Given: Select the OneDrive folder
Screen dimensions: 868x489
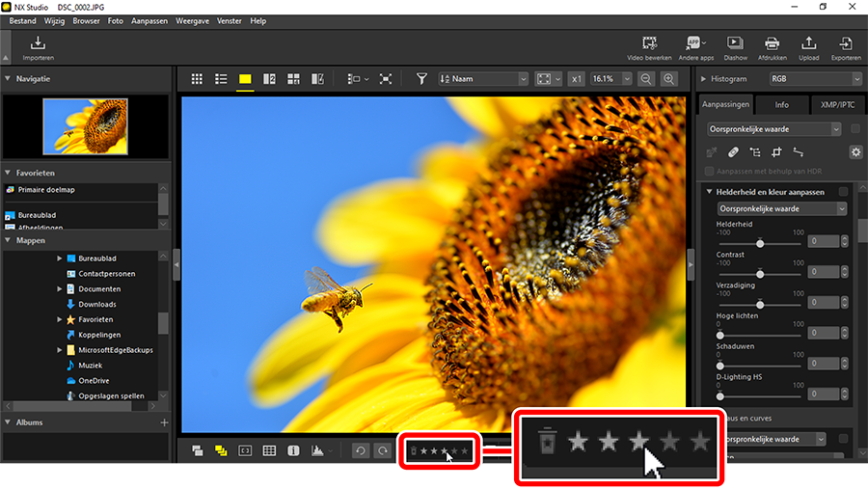Looking at the screenshot, I should (x=93, y=380).
